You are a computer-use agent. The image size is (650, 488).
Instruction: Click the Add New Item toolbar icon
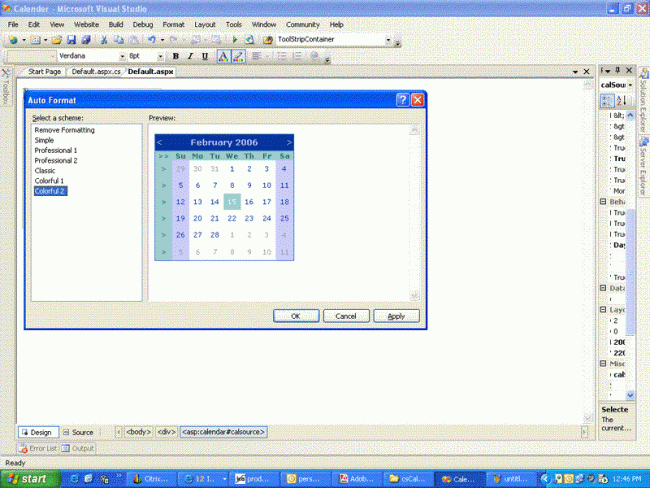pos(35,40)
